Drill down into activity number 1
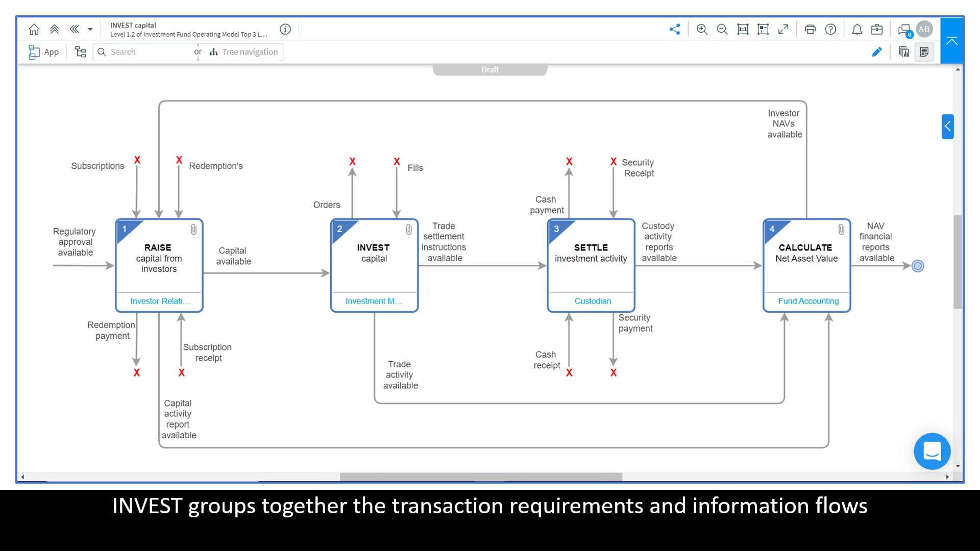This screenshot has height=551, width=980. tap(126, 229)
